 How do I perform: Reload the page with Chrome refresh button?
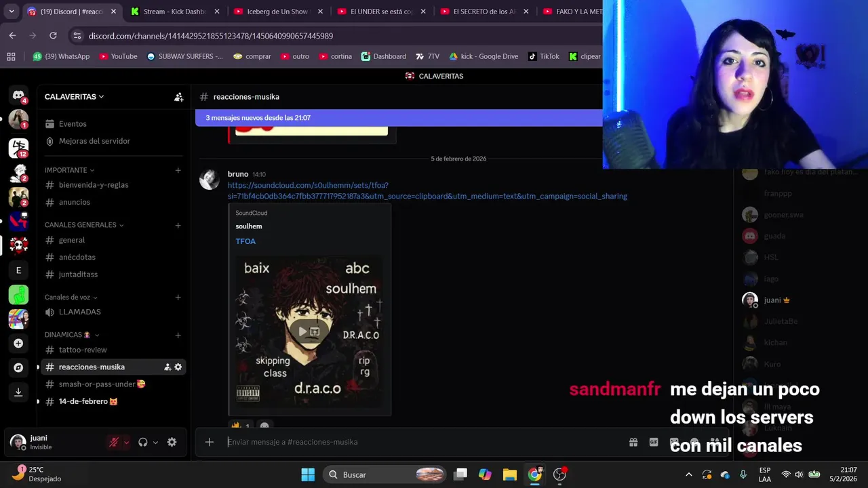click(x=53, y=35)
